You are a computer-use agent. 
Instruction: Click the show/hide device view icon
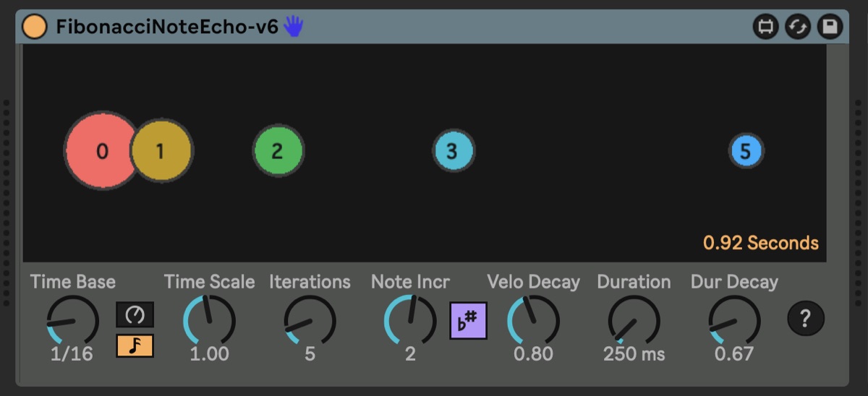[765, 27]
